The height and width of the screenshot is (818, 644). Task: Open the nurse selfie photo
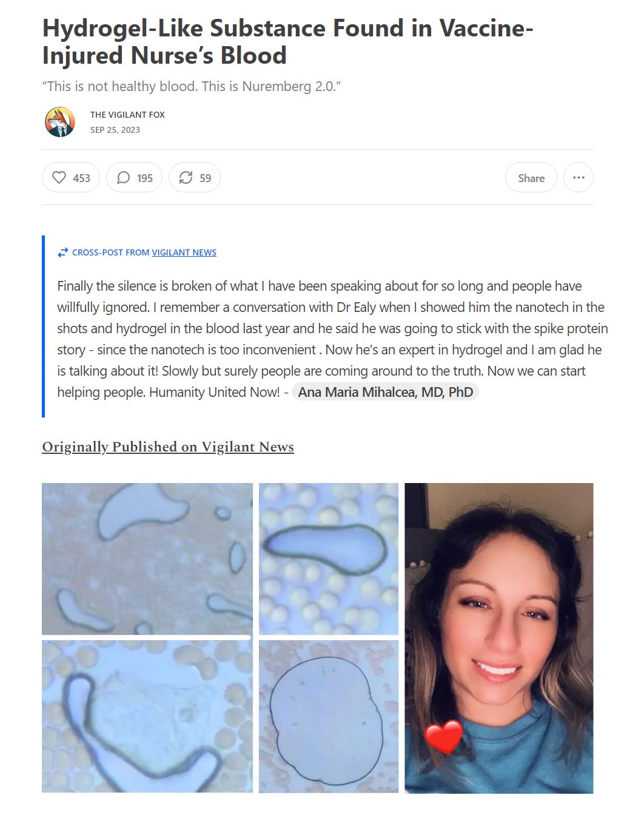pos(499,638)
